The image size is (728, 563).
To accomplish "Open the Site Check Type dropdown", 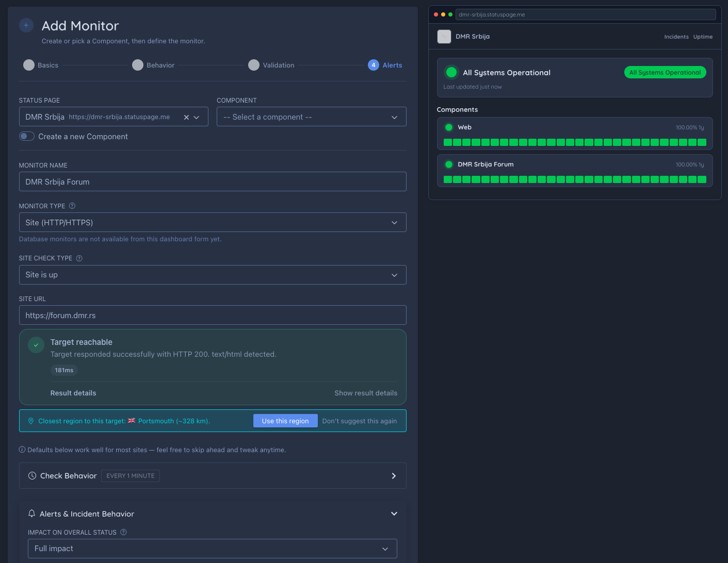I will coord(213,275).
